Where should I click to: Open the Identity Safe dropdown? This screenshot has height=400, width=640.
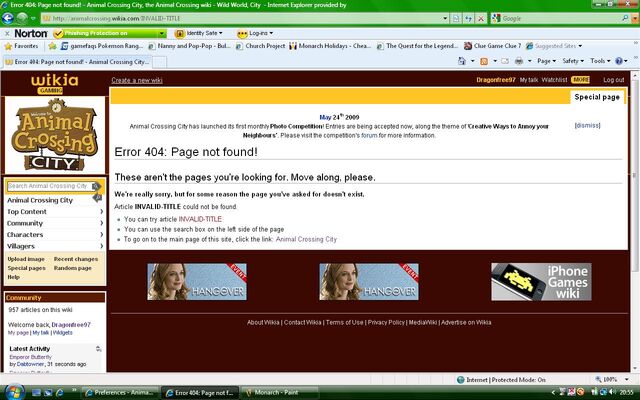[x=199, y=33]
